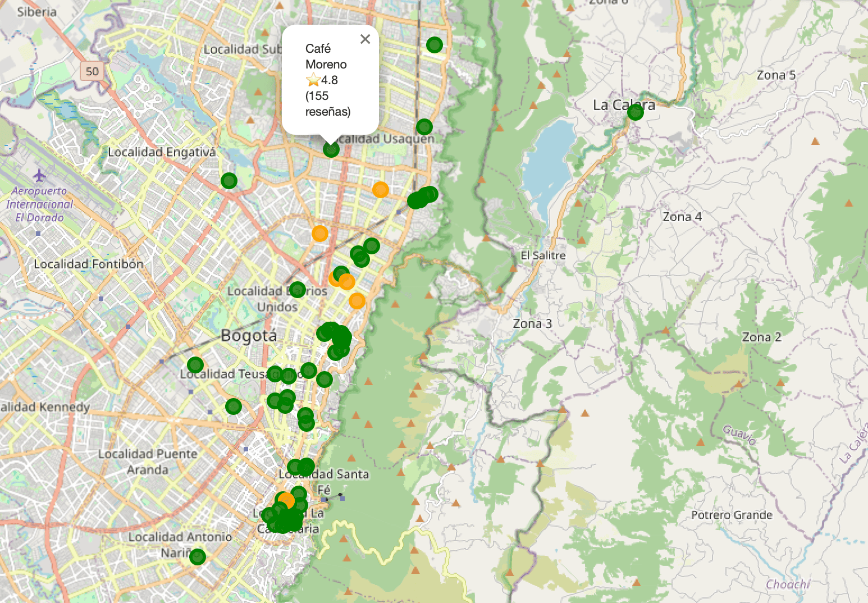This screenshot has height=603, width=868.
Task: Click the Café Moreno title in the popup
Action: [326, 57]
